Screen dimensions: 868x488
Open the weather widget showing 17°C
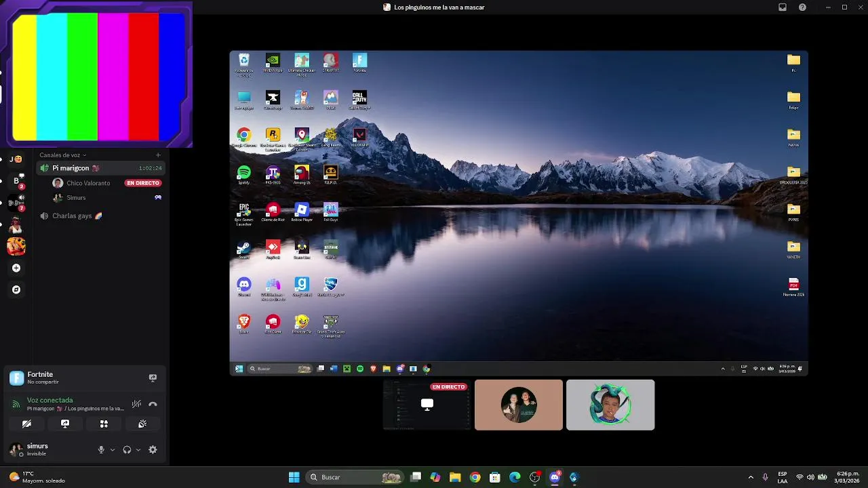[37, 477]
